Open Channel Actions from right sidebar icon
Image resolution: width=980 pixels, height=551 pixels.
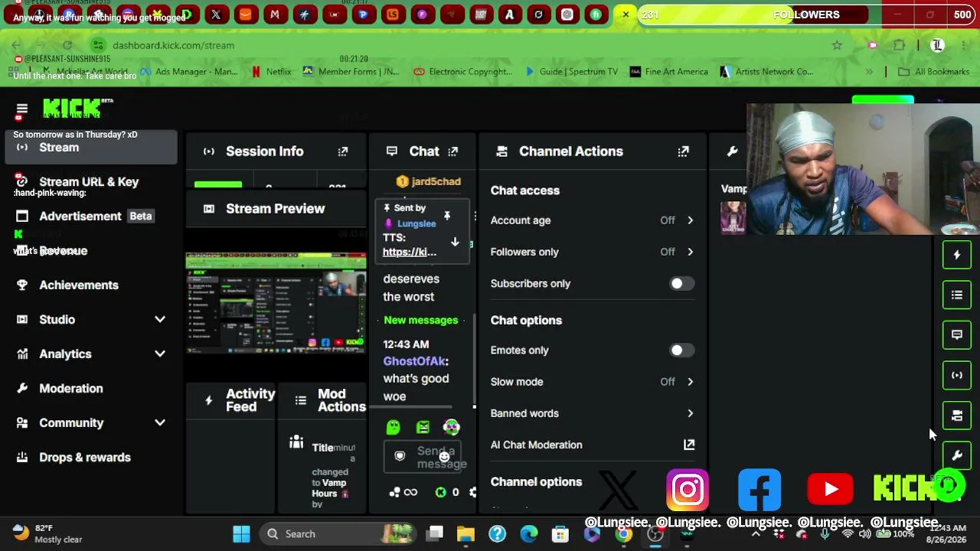click(957, 416)
